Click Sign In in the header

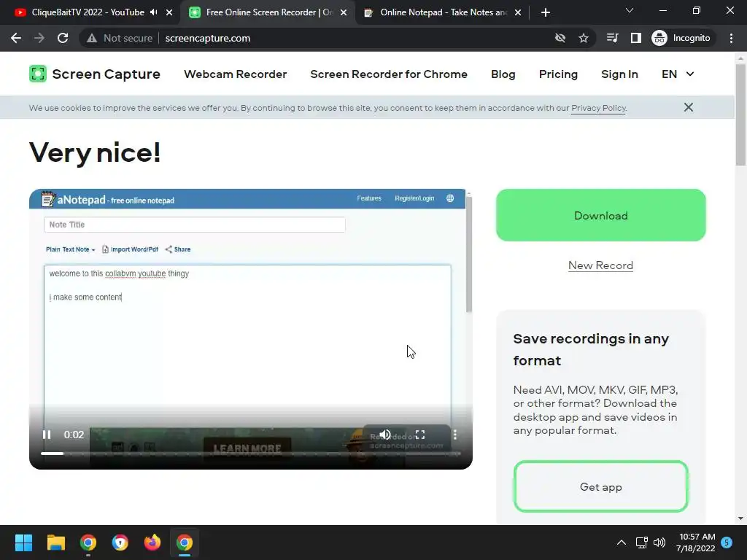[x=619, y=74]
